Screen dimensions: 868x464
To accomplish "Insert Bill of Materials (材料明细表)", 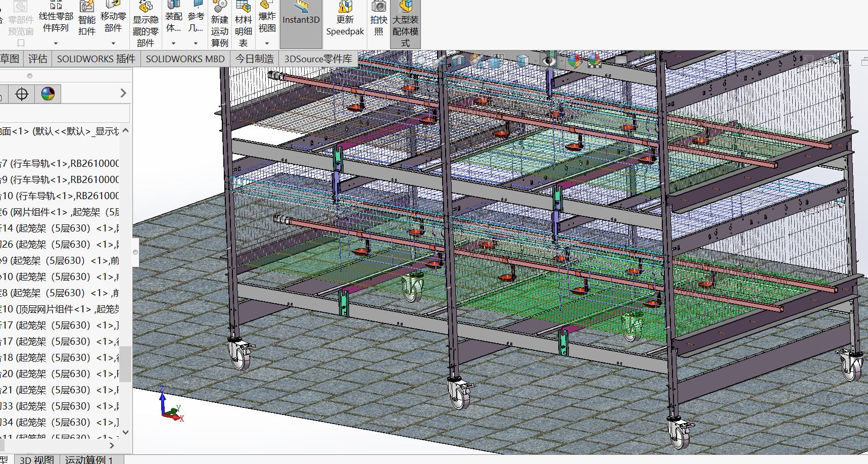I will 243,24.
